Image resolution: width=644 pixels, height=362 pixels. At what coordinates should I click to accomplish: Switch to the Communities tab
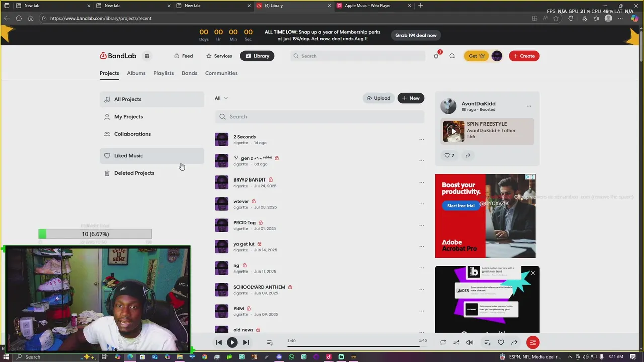click(221, 73)
